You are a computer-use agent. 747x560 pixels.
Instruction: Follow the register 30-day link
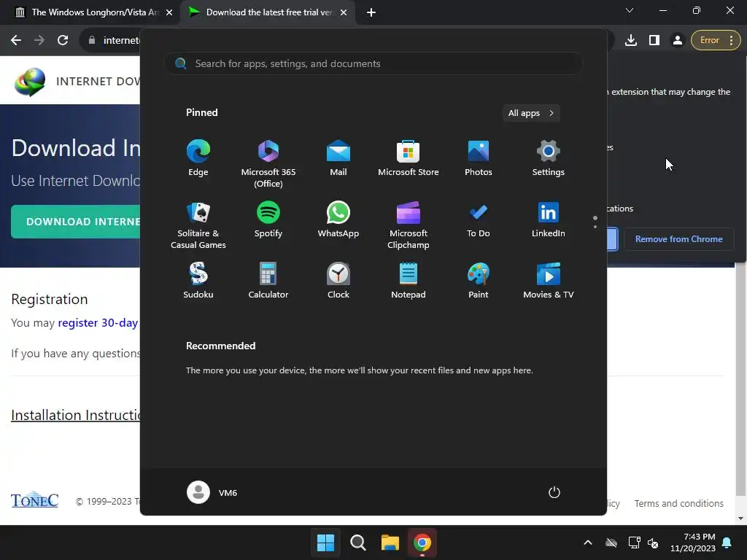point(98,322)
